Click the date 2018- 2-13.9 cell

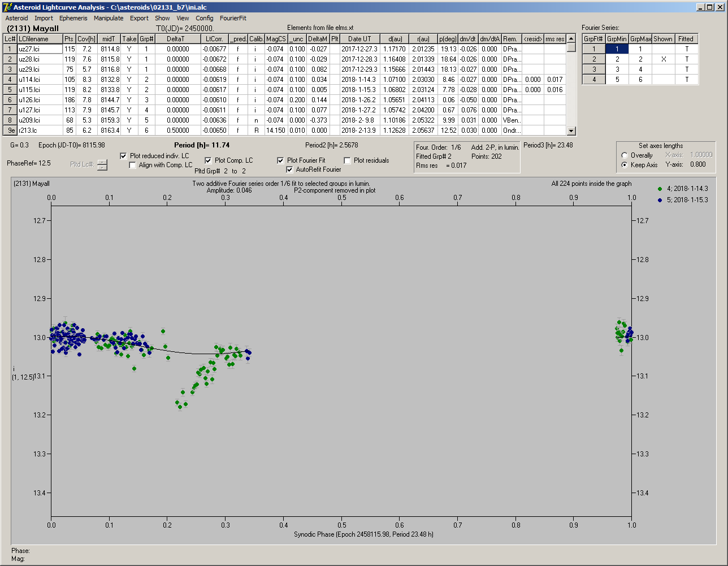point(359,130)
